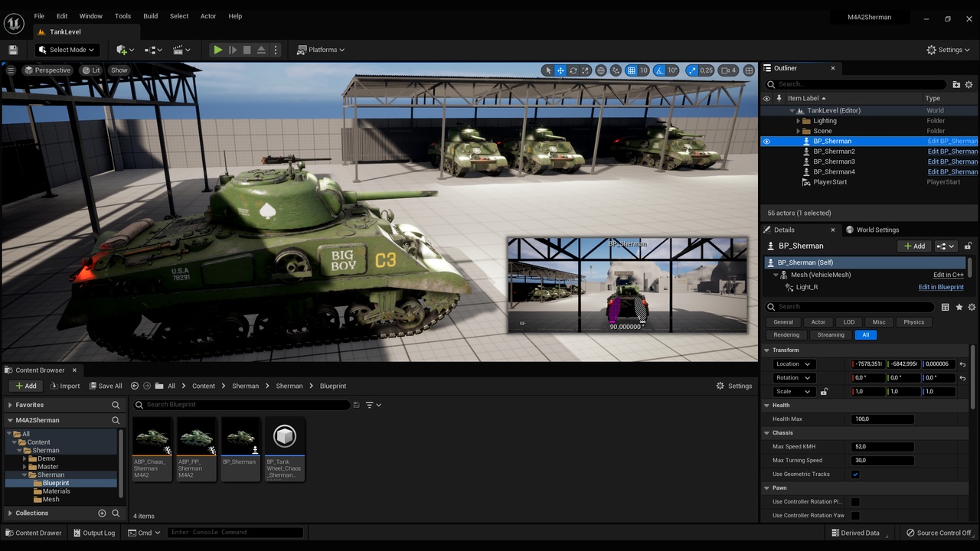Toggle rotation angle snapping

(x=660, y=70)
